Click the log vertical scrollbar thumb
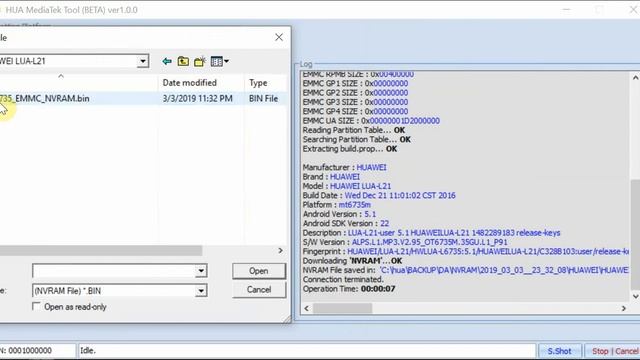The image size is (640, 360). (635, 234)
